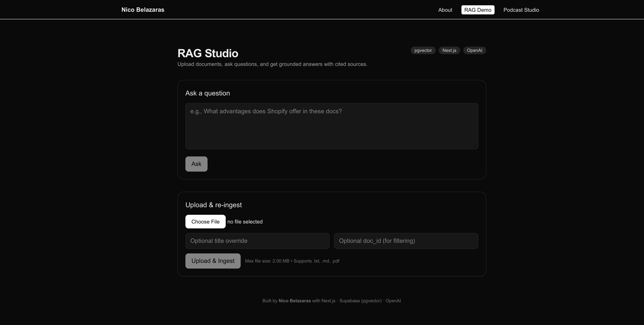The height and width of the screenshot is (325, 644).
Task: Switch to the Podcast Studio page
Action: pyautogui.click(x=521, y=10)
